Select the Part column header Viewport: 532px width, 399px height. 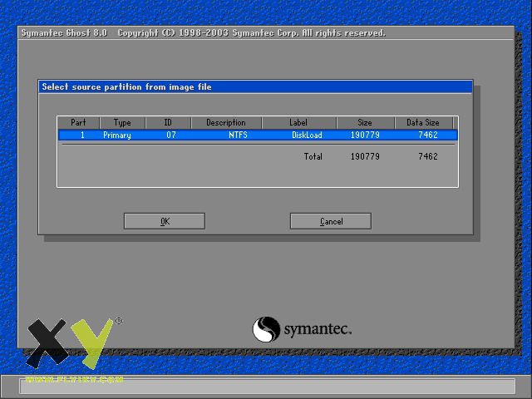(x=78, y=122)
